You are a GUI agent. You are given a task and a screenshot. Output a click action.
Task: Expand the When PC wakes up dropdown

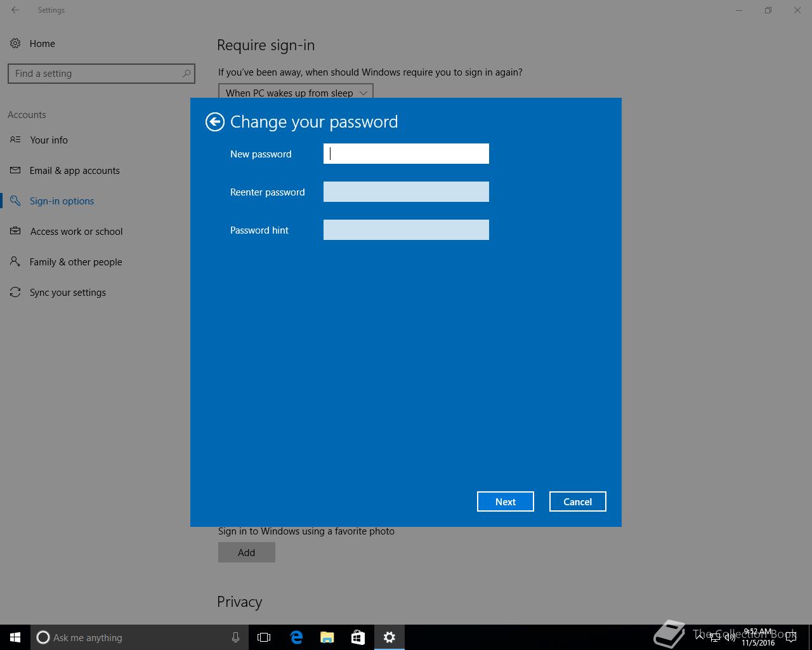(x=296, y=93)
